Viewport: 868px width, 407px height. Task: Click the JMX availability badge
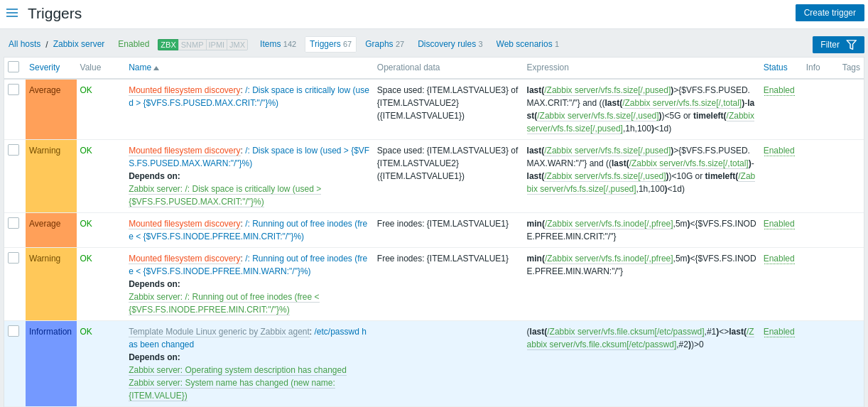(237, 45)
